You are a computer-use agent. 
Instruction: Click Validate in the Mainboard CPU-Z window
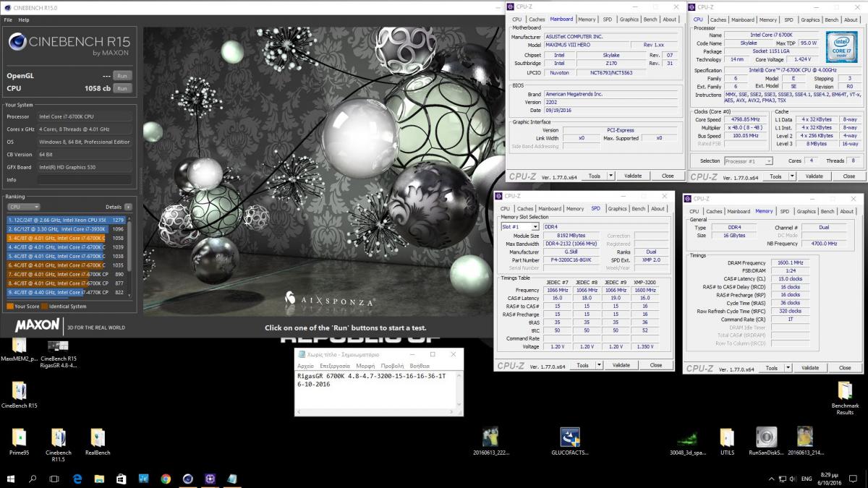point(633,176)
